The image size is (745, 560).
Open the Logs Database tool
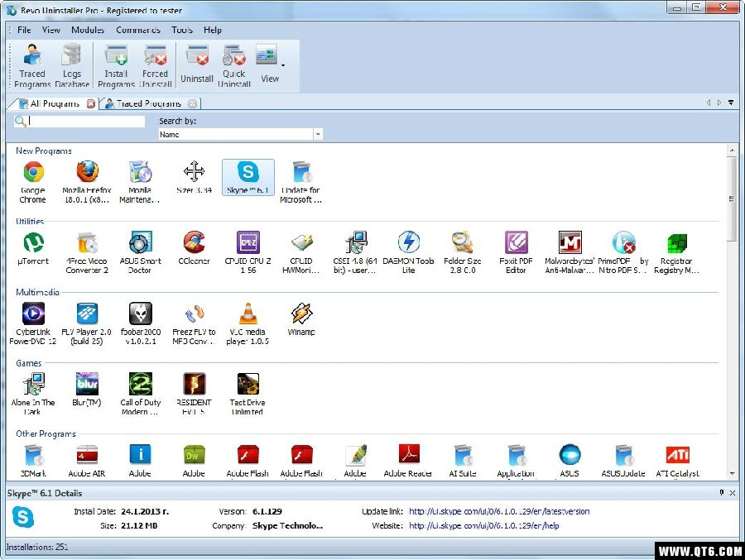tap(72, 65)
